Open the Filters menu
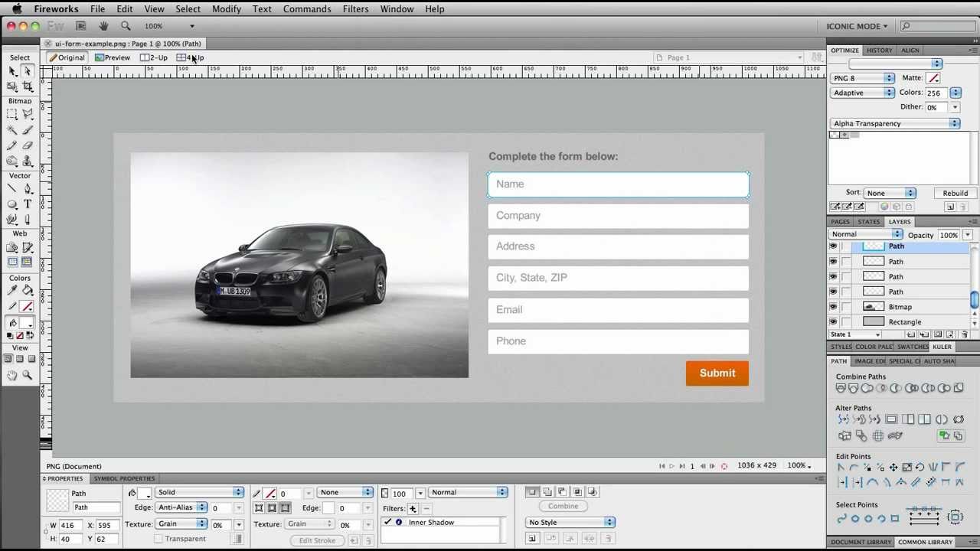This screenshot has height=551, width=980. pos(355,8)
